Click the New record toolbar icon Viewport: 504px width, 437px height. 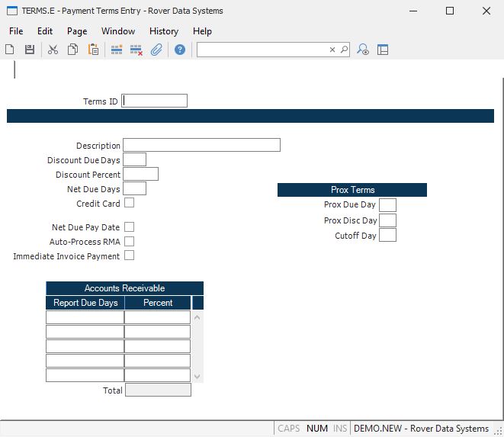click(x=10, y=50)
